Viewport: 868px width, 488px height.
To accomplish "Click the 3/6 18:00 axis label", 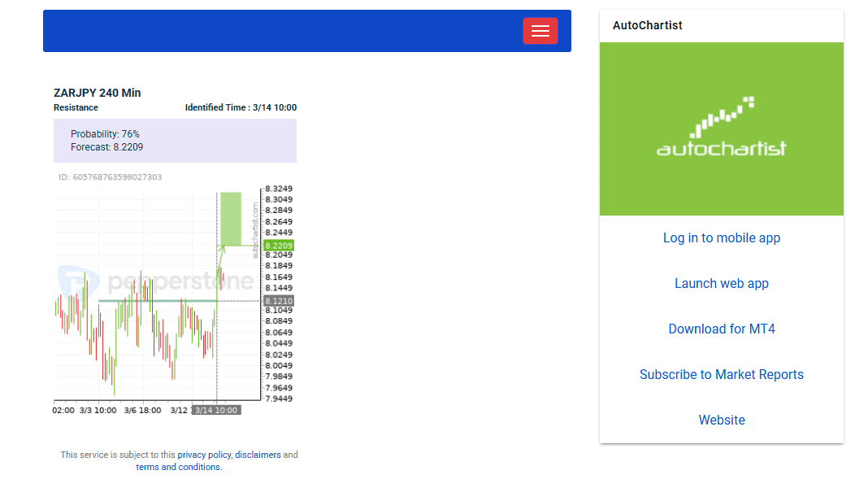I will pyautogui.click(x=142, y=411).
